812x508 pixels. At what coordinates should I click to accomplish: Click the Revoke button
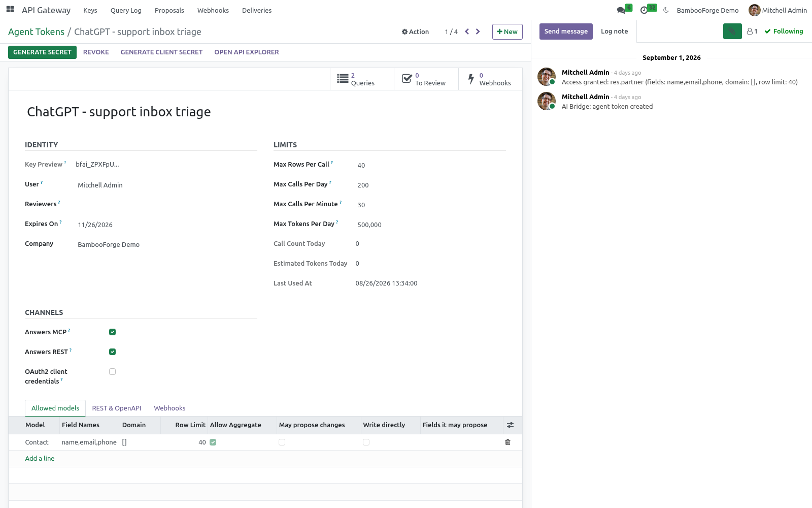96,52
